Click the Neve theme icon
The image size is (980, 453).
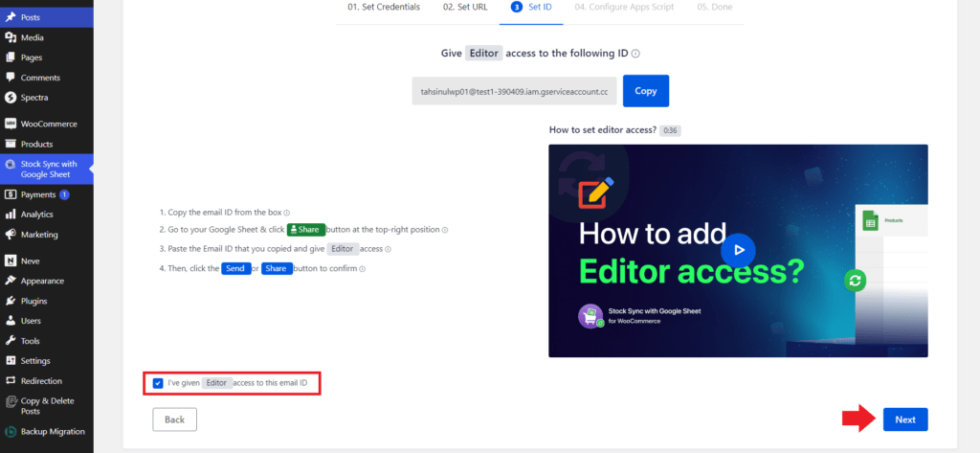10,260
